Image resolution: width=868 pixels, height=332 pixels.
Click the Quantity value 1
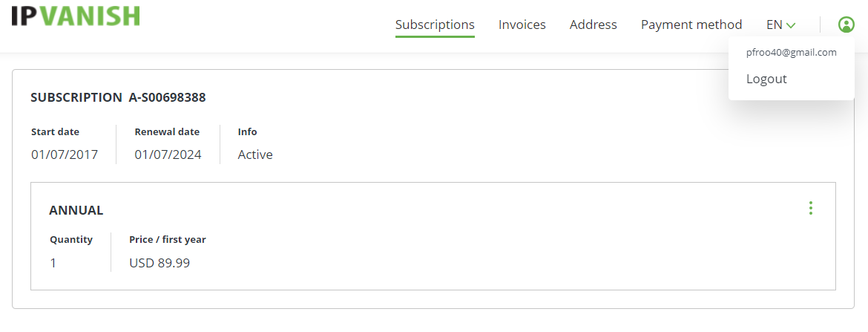pos(53,263)
